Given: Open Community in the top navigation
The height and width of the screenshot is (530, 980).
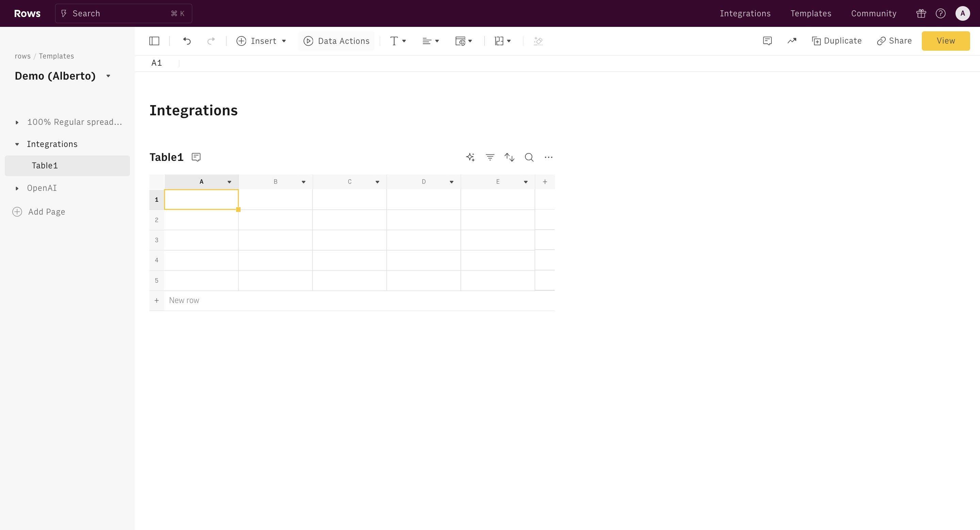Looking at the screenshot, I should click(x=873, y=14).
